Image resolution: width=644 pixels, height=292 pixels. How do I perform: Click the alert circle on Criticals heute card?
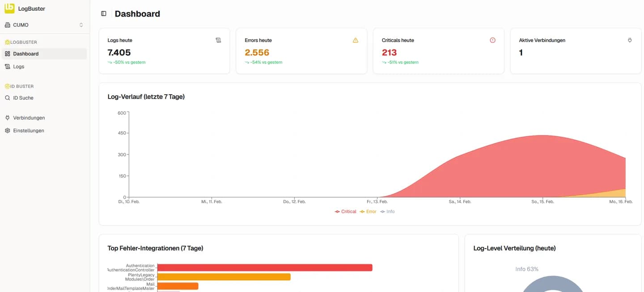(x=493, y=40)
